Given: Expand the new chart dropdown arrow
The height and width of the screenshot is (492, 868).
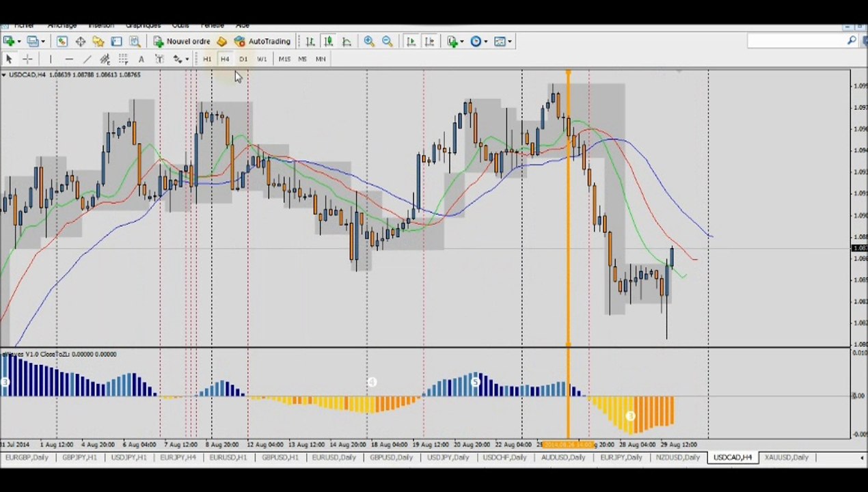Looking at the screenshot, I should (x=18, y=42).
